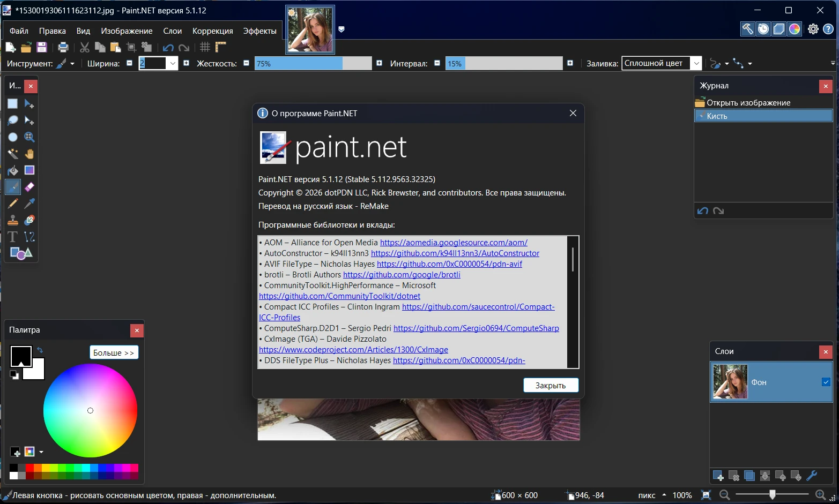
Task: Click the Save icon in toolbar
Action: point(42,47)
